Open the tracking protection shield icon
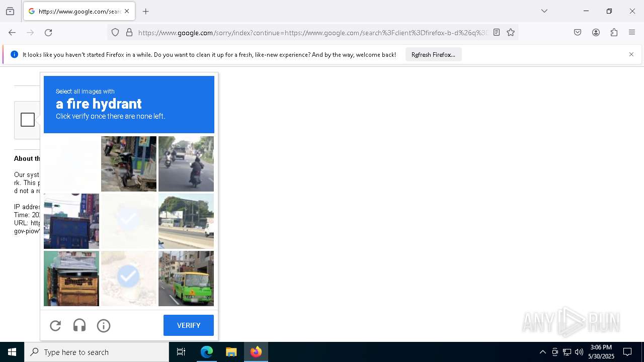This screenshot has width=644, height=362. pyautogui.click(x=115, y=33)
